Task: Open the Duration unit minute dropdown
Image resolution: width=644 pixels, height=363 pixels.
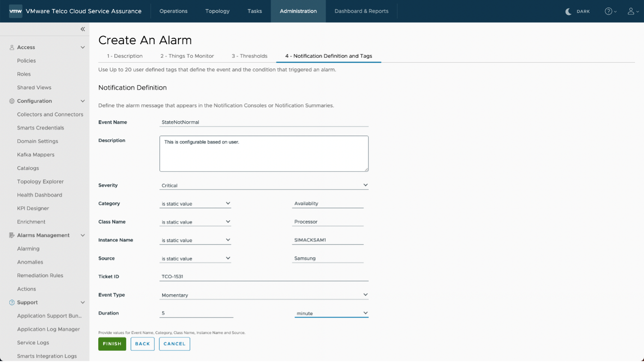Action: tap(331, 313)
